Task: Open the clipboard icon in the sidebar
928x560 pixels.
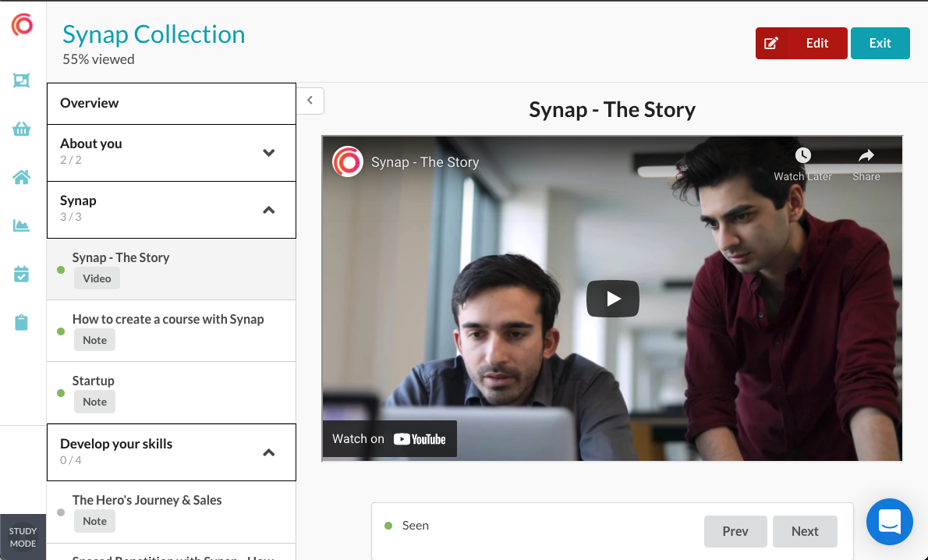Action: [21, 322]
